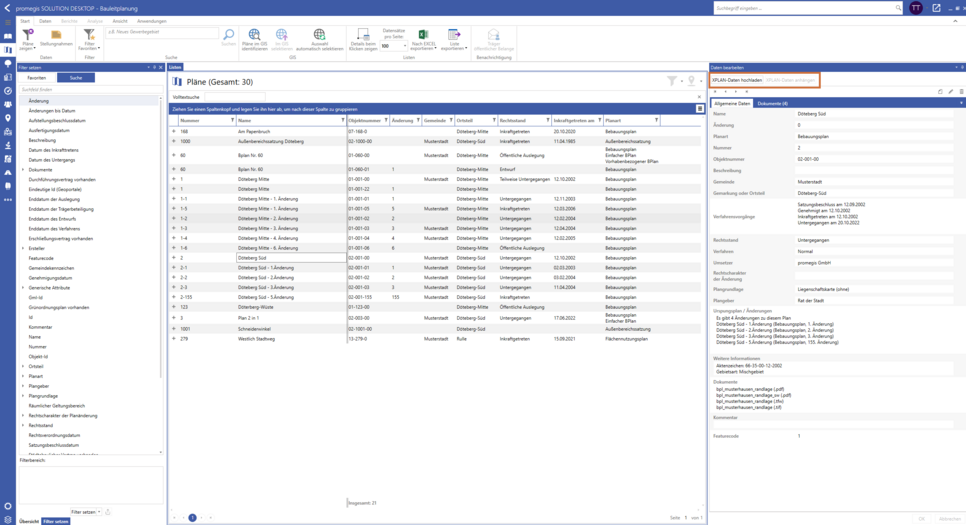Open the Filter setzen dropdown arrow

pyautogui.click(x=99, y=512)
